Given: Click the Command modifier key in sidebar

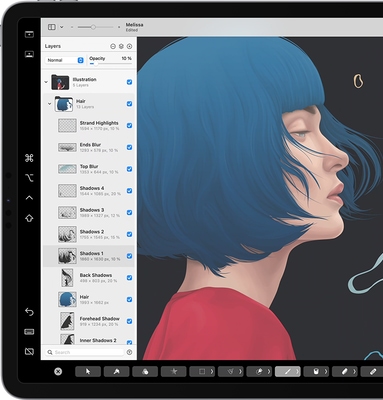Looking at the screenshot, I should (x=29, y=158).
